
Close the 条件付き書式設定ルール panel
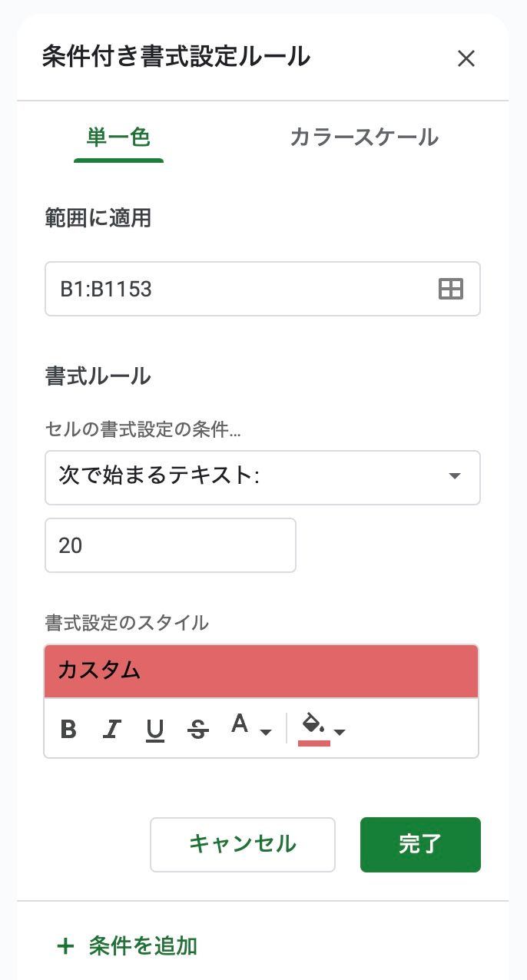[466, 58]
